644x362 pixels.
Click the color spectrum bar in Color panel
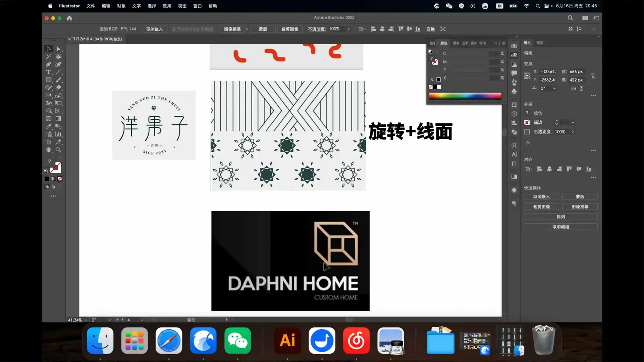465,96
